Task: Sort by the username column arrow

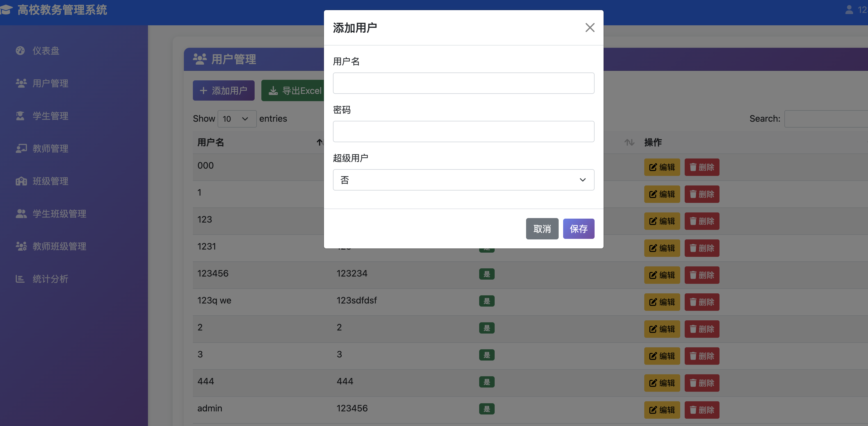Action: [319, 142]
